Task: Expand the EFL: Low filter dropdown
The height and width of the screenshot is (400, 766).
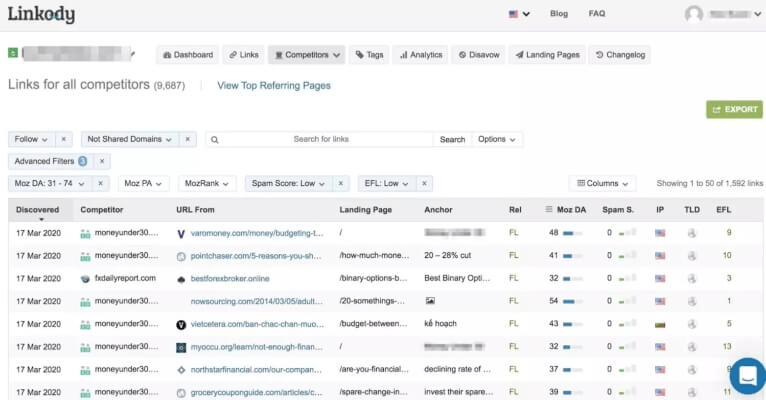Action: [x=386, y=184]
